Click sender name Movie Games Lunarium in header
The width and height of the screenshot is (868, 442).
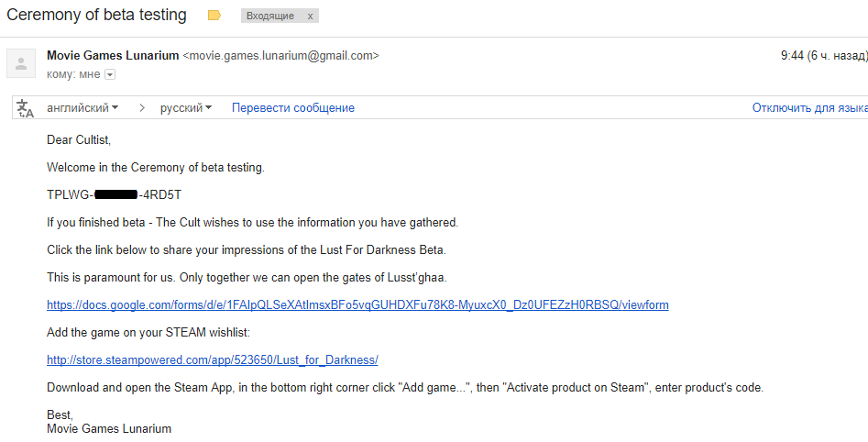click(113, 55)
